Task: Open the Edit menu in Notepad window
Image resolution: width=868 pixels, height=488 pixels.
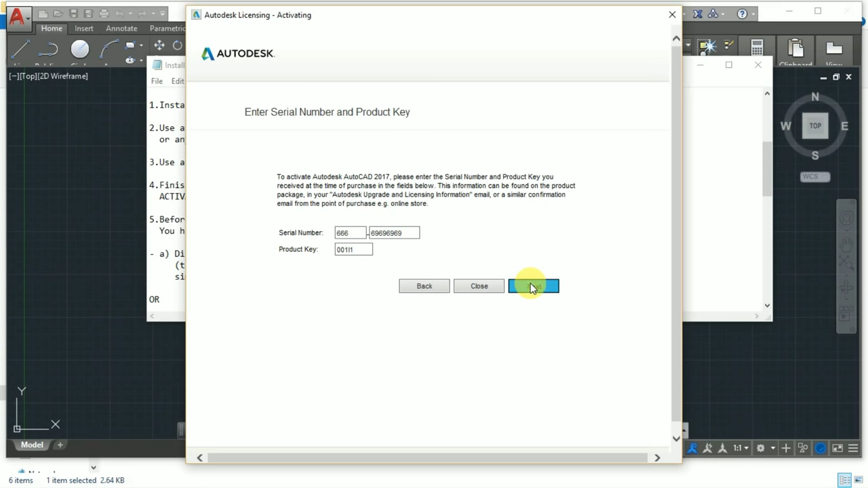Action: [178, 81]
